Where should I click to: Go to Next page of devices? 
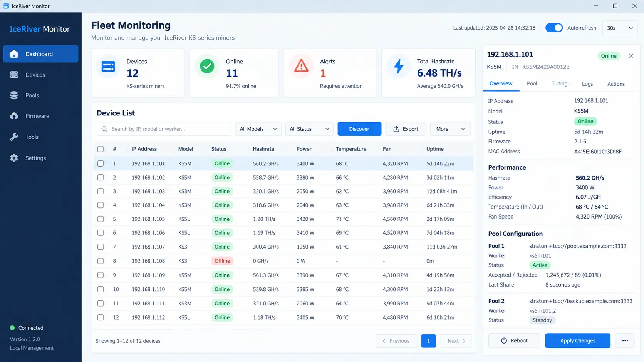[456, 341]
